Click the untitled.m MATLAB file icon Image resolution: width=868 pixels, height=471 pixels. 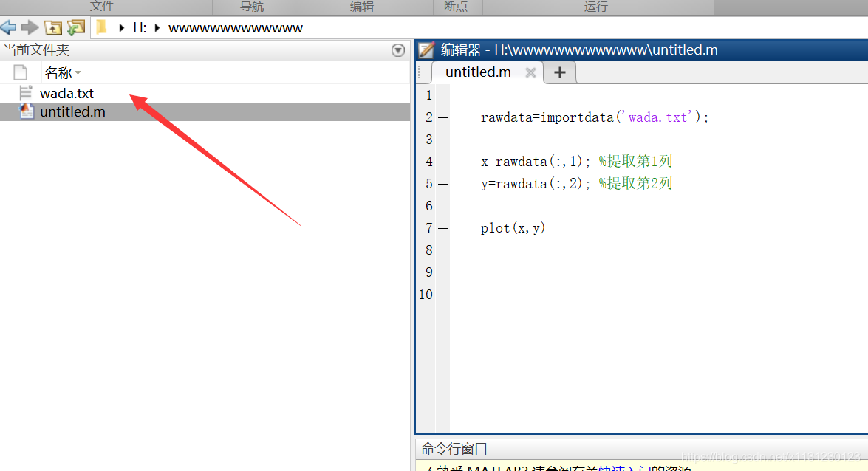pyautogui.click(x=26, y=111)
